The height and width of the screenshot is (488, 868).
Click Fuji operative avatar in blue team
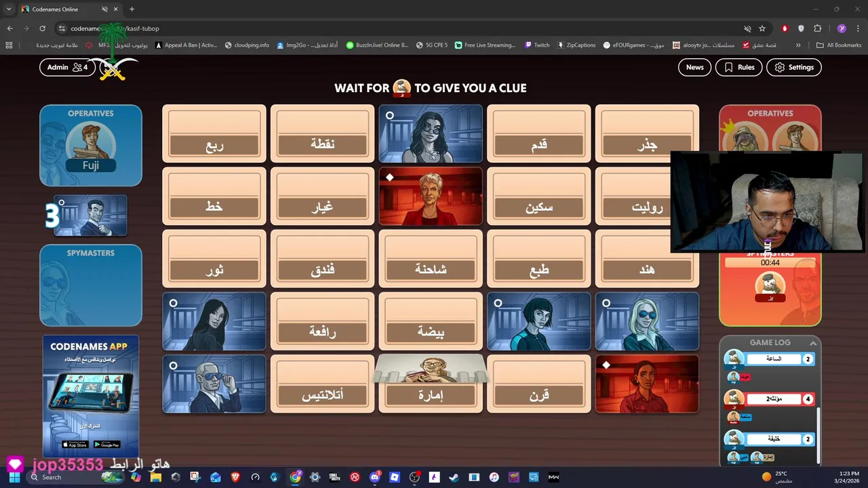pyautogui.click(x=90, y=147)
